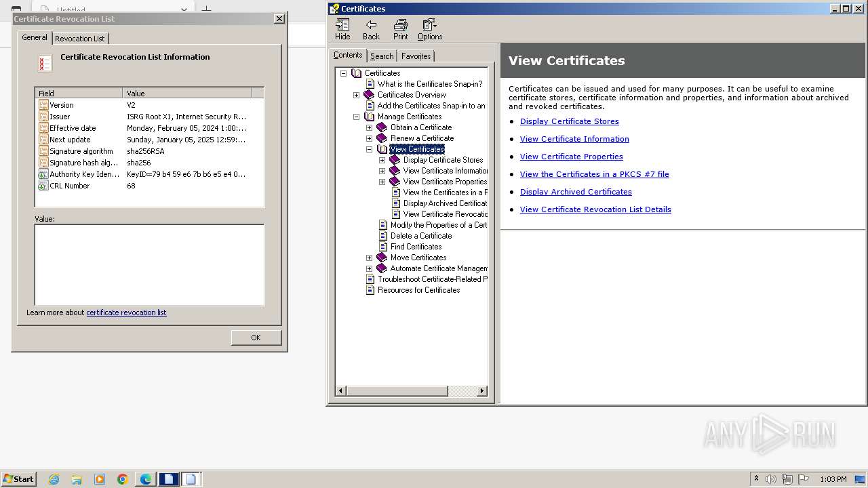
Task: Click the Obtain a Certificate book icon
Action: 382,127
